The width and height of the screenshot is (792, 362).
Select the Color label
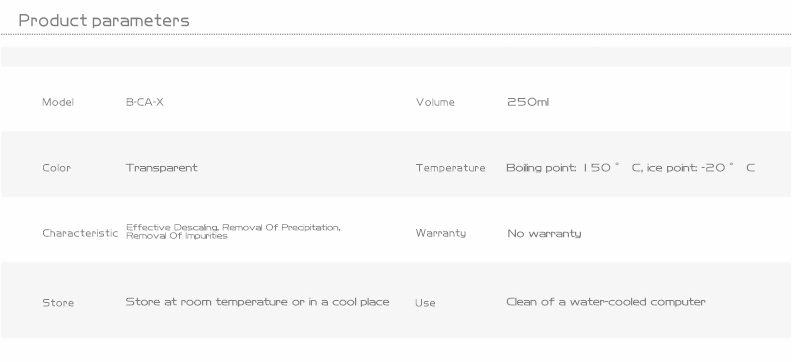point(57,168)
